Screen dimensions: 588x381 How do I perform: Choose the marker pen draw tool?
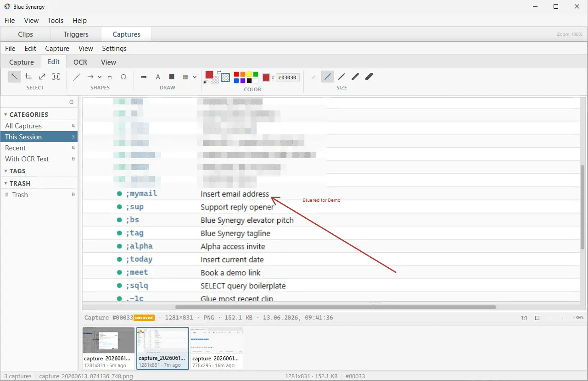(x=144, y=77)
